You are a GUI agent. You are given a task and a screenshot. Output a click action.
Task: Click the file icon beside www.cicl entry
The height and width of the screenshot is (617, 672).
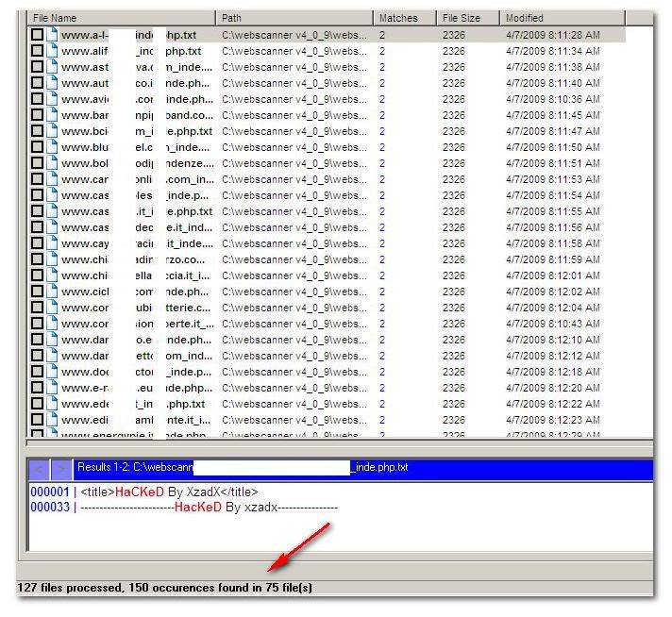(54, 292)
